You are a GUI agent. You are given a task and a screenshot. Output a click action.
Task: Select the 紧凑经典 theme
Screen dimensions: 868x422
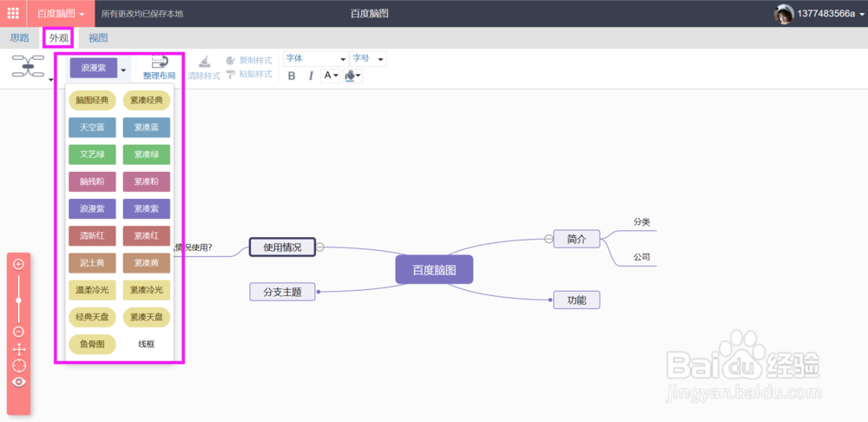click(x=147, y=100)
